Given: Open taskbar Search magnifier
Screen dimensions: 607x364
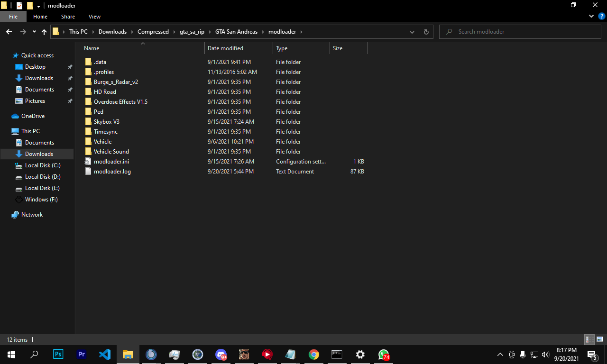Looking at the screenshot, I should pos(34,354).
